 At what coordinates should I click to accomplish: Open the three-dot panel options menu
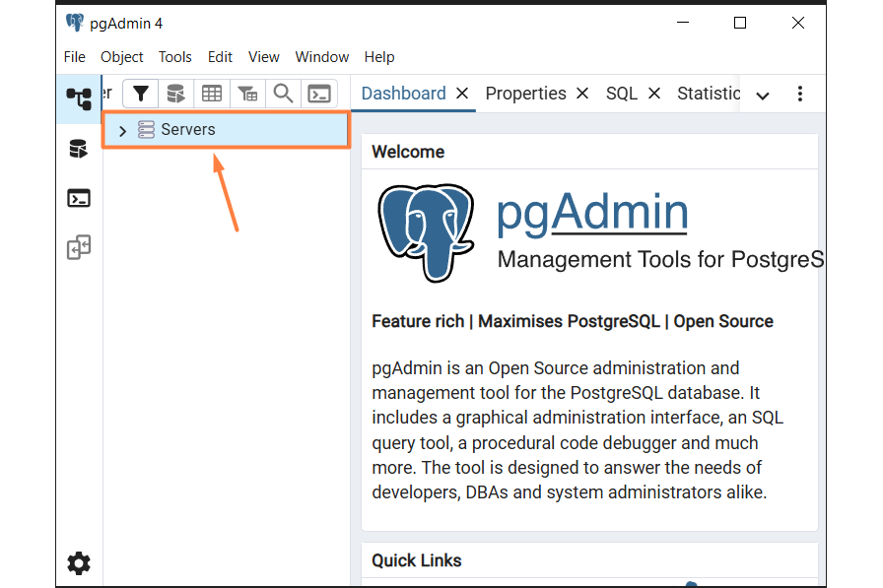coord(799,94)
